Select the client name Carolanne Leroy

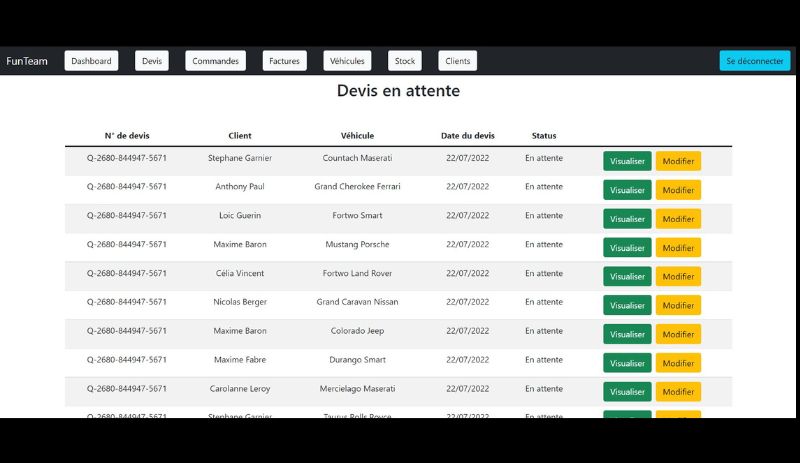240,388
